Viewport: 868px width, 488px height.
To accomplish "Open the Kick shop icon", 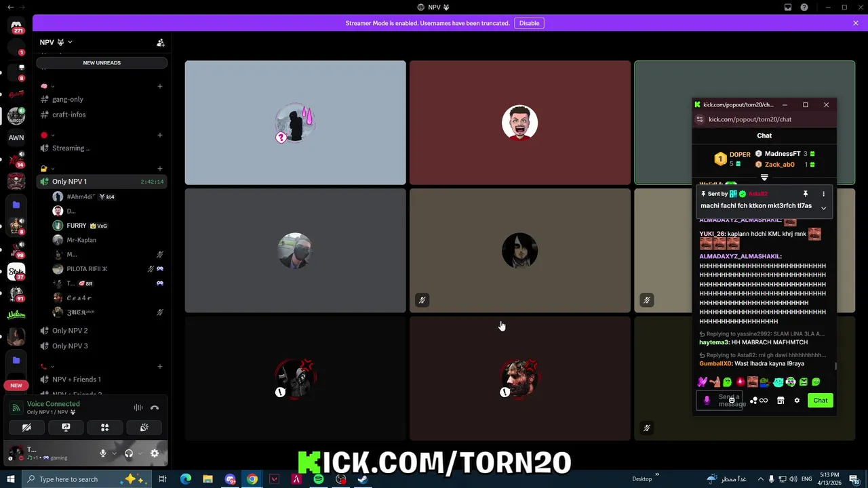I will pyautogui.click(x=781, y=401).
